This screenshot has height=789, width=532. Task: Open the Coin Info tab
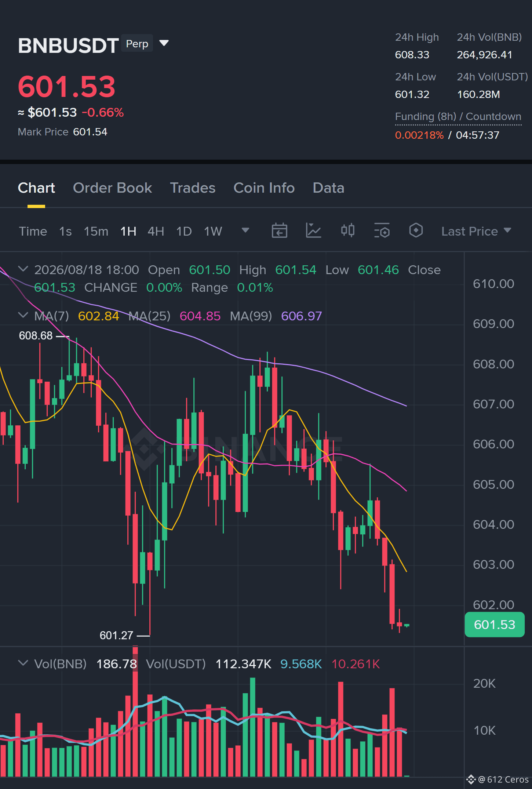(264, 188)
